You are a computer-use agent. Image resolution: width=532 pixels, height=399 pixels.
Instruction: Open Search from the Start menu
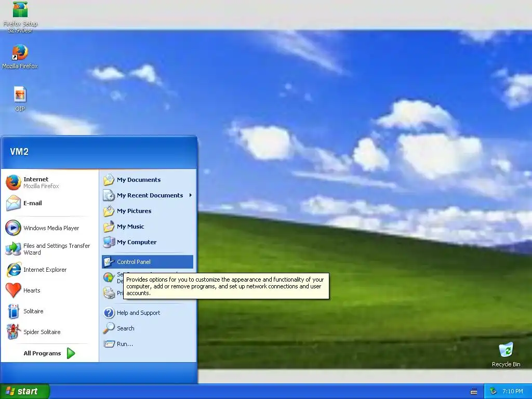(x=148, y=328)
